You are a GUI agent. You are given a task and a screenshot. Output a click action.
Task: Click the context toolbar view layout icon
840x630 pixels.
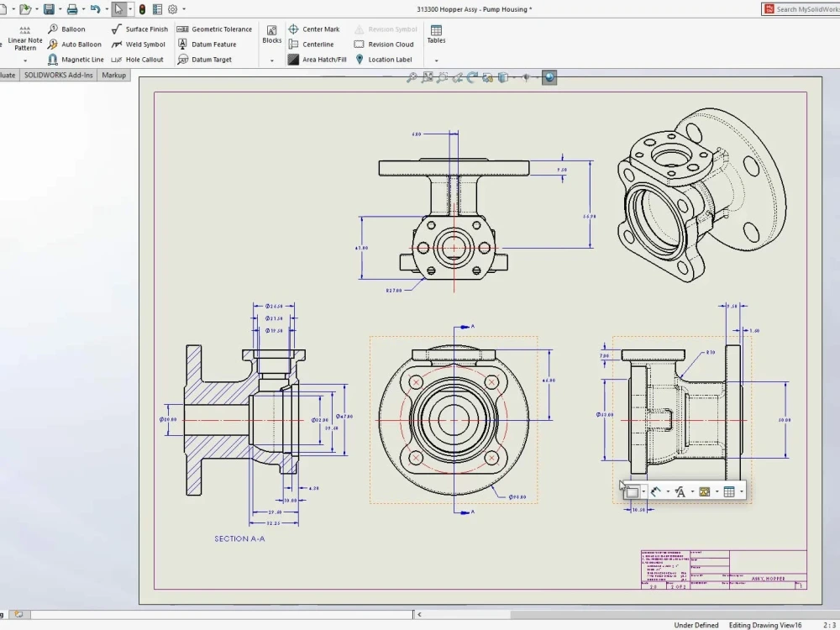pos(633,491)
